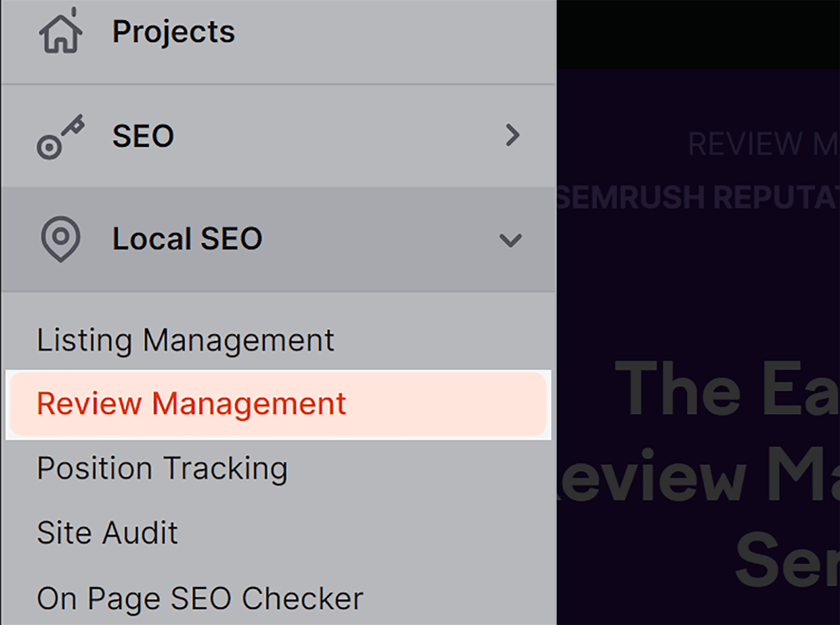
Task: Select Projects in the sidebar
Action: click(x=173, y=32)
